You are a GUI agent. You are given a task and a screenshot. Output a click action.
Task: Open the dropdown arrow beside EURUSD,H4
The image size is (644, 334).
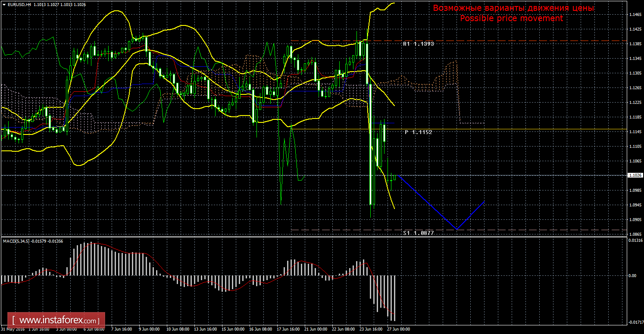3,5
